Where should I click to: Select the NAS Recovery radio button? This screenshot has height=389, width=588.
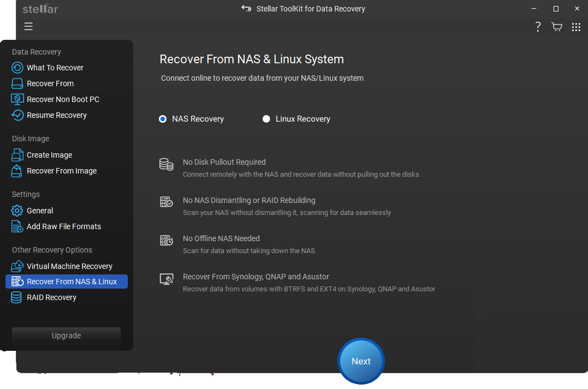tap(162, 118)
